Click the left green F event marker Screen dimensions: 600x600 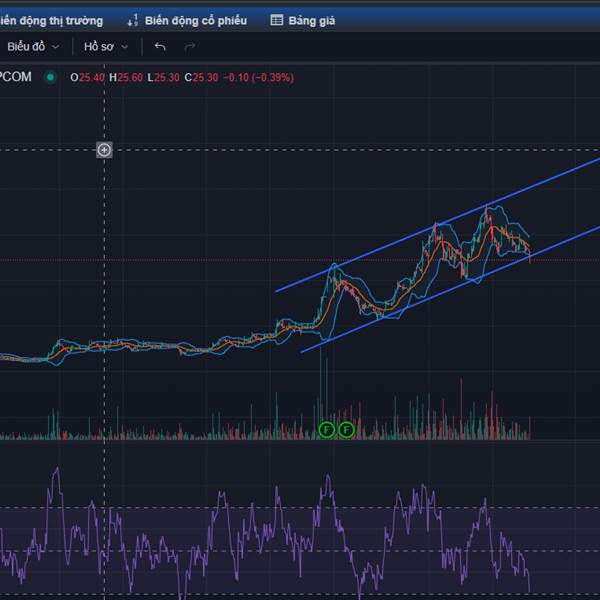click(326, 430)
